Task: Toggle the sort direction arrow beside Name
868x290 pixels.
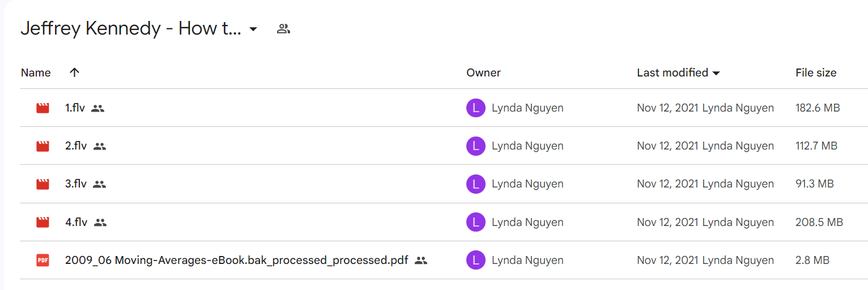Action: (74, 72)
